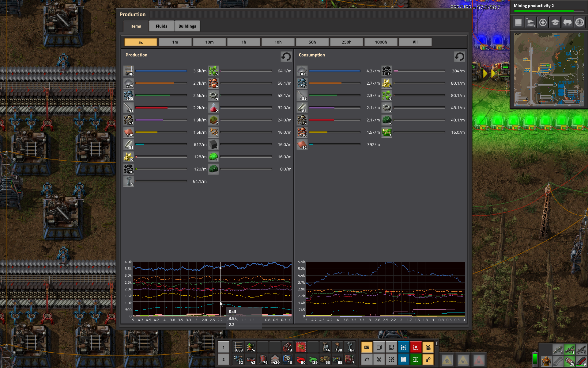Viewport: 588px width, 368px height.
Task: Select the quickbar item with count 7
Action: click(x=350, y=359)
